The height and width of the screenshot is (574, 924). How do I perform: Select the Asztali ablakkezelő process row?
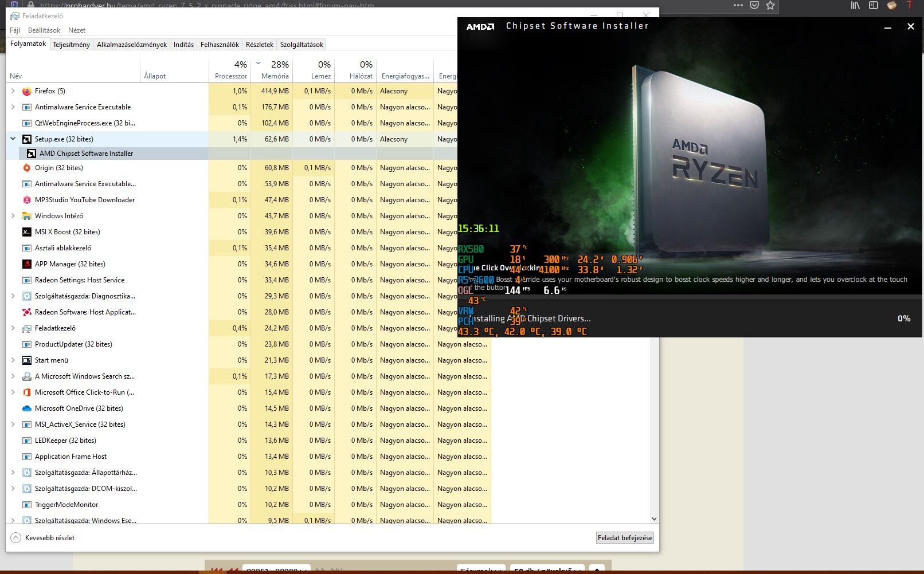(232, 248)
